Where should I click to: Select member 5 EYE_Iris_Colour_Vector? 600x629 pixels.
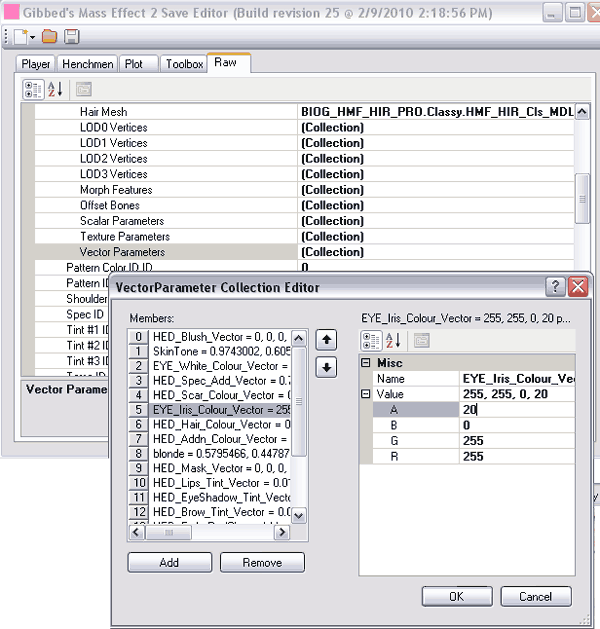[209, 410]
